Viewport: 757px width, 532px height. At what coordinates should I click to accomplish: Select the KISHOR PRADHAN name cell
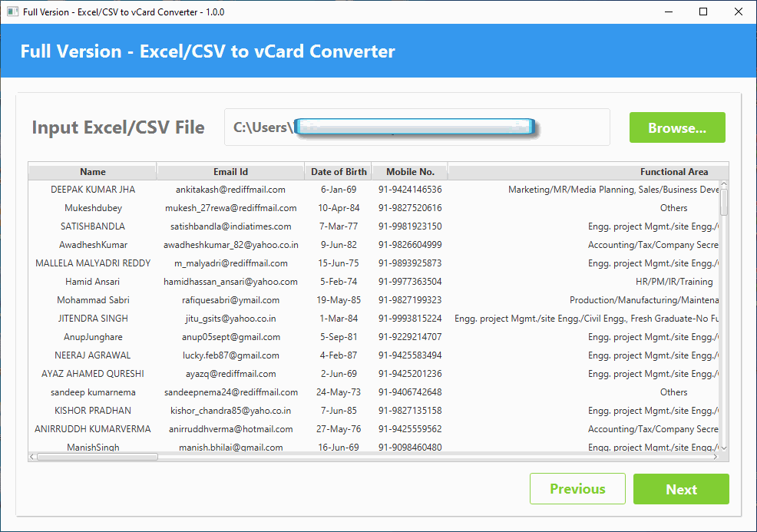[93, 411]
